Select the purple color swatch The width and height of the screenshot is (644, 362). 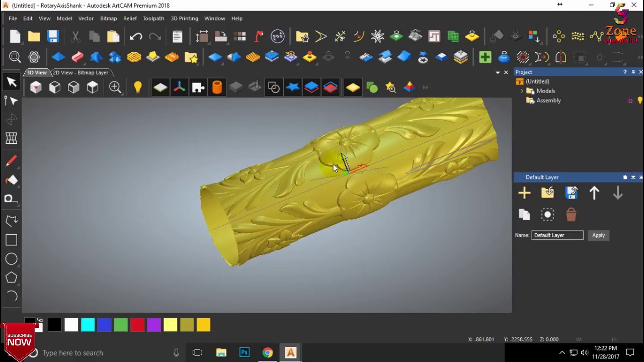154,325
